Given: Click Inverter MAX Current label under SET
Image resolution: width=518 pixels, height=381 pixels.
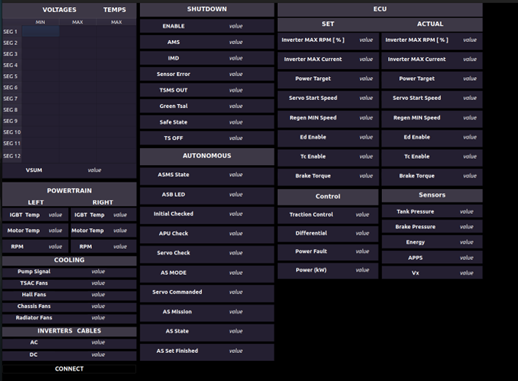Looking at the screenshot, I should pos(313,59).
